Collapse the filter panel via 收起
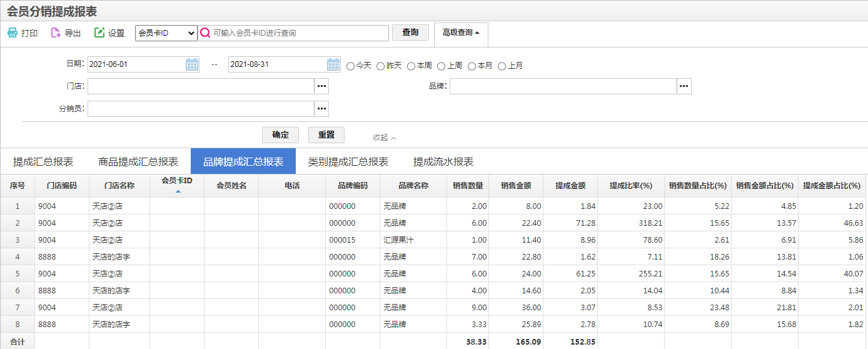The height and width of the screenshot is (349, 868). point(384,137)
